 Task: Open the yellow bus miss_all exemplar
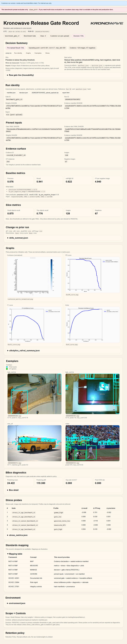pos(34,443)
